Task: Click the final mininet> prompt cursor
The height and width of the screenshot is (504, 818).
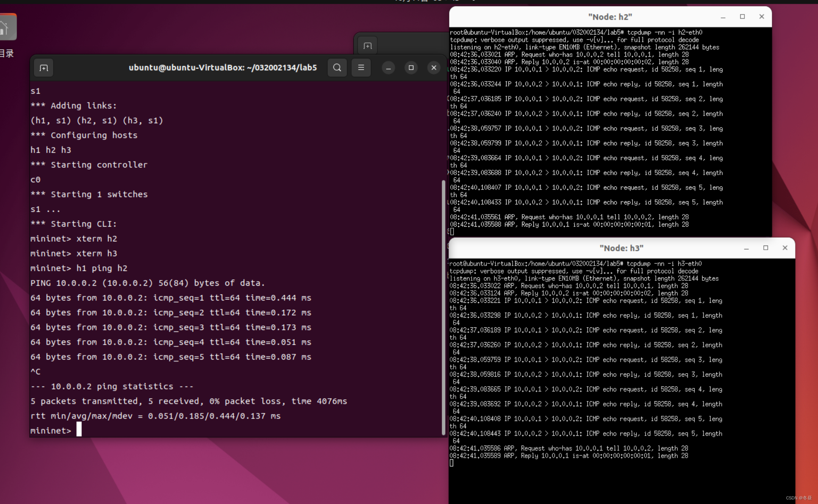Action: (x=79, y=430)
